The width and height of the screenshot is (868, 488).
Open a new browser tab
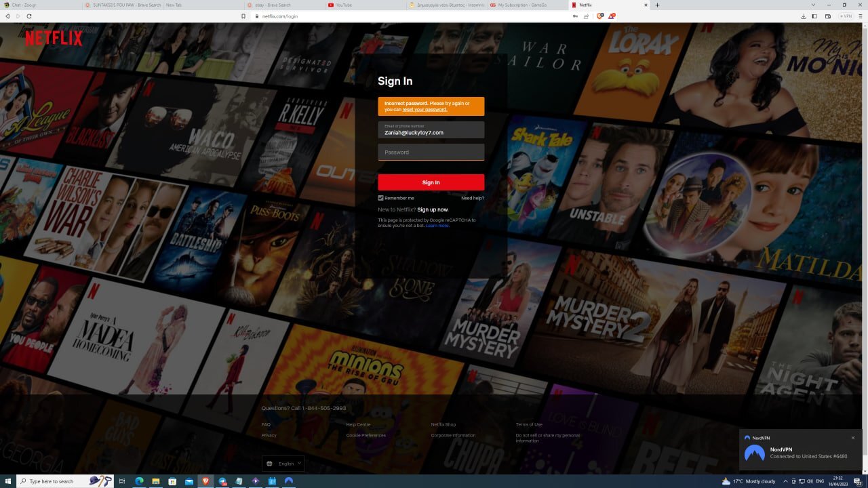pyautogui.click(x=657, y=5)
